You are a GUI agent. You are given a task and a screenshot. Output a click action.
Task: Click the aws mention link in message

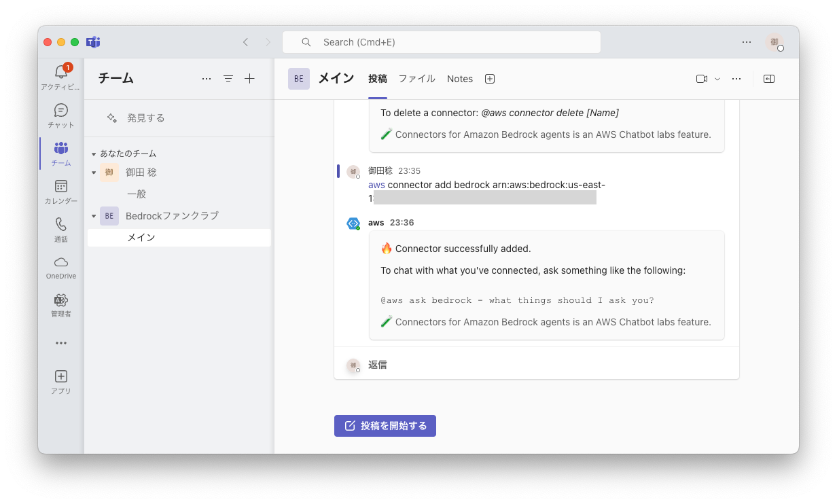pyautogui.click(x=376, y=185)
